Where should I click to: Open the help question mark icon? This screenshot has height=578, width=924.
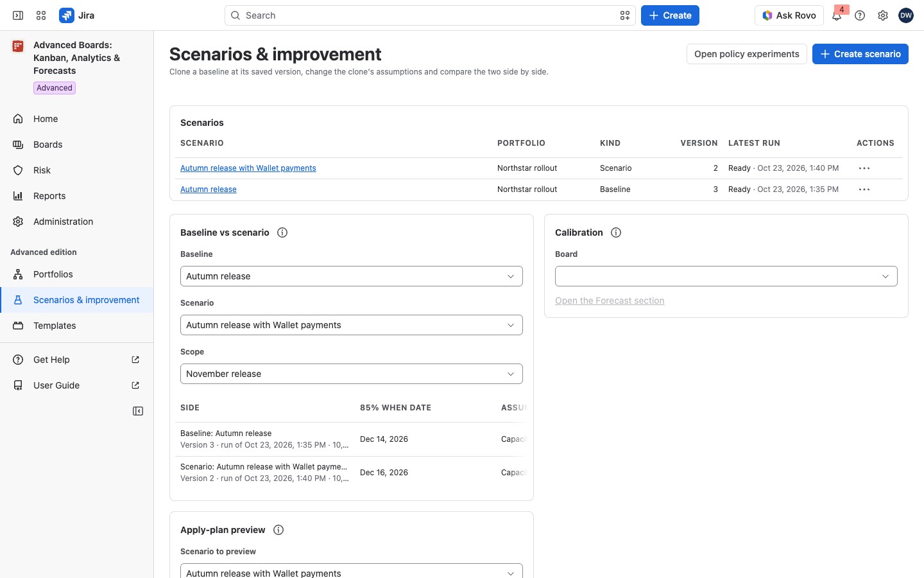click(860, 15)
